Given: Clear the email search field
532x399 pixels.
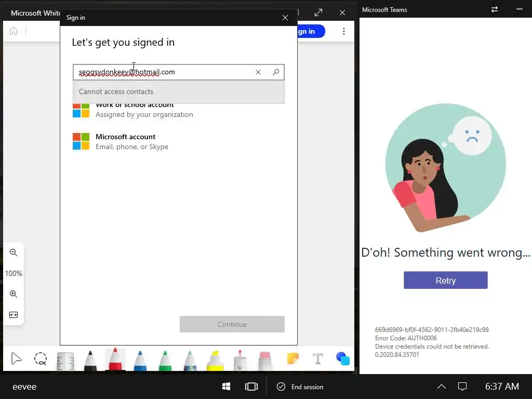Looking at the screenshot, I should [258, 72].
